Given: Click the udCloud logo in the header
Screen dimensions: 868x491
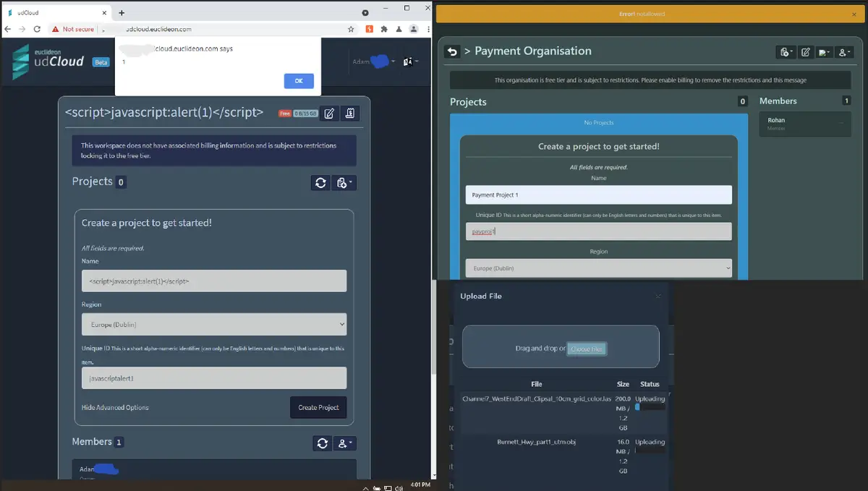Looking at the screenshot, I should pyautogui.click(x=48, y=61).
